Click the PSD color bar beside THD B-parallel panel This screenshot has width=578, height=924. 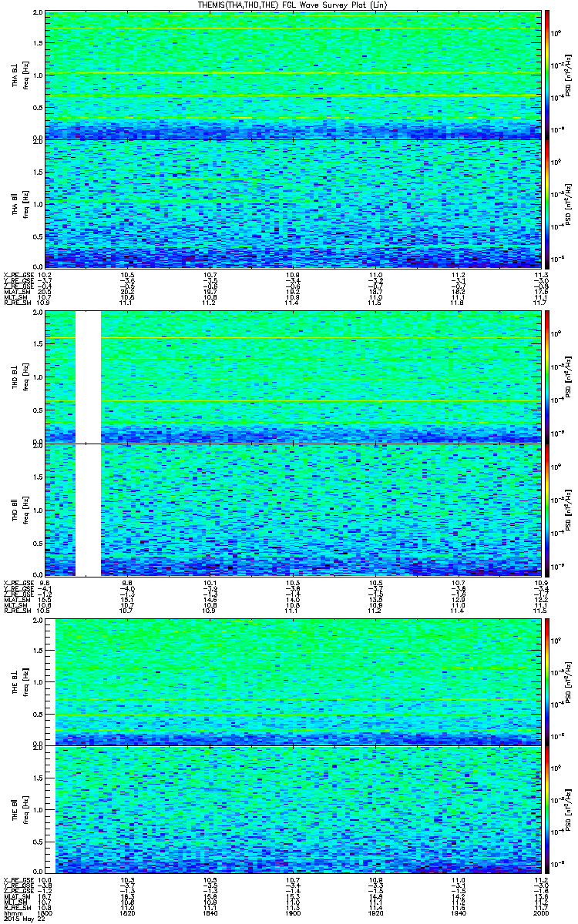pos(547,510)
